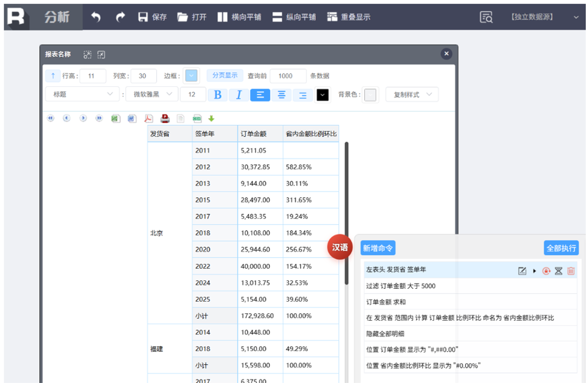Click the 签单年 column header
The image size is (588, 383).
pos(215,134)
